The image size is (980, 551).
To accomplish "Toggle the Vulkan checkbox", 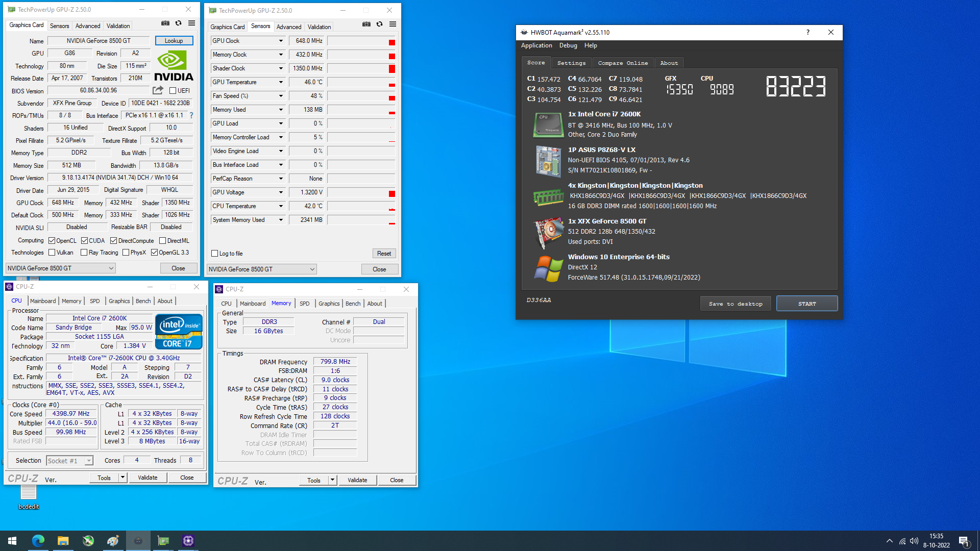I will pos(52,253).
